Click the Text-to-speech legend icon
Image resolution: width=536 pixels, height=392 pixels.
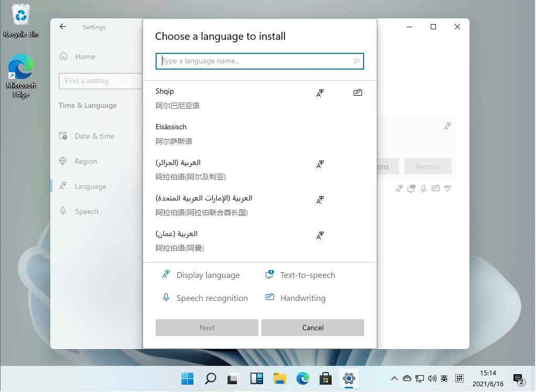pyautogui.click(x=270, y=274)
